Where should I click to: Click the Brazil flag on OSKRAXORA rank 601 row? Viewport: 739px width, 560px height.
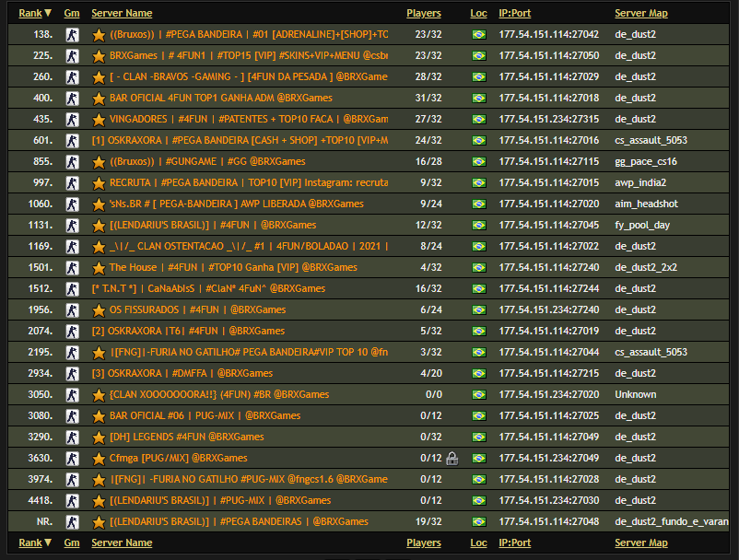pyautogui.click(x=478, y=140)
